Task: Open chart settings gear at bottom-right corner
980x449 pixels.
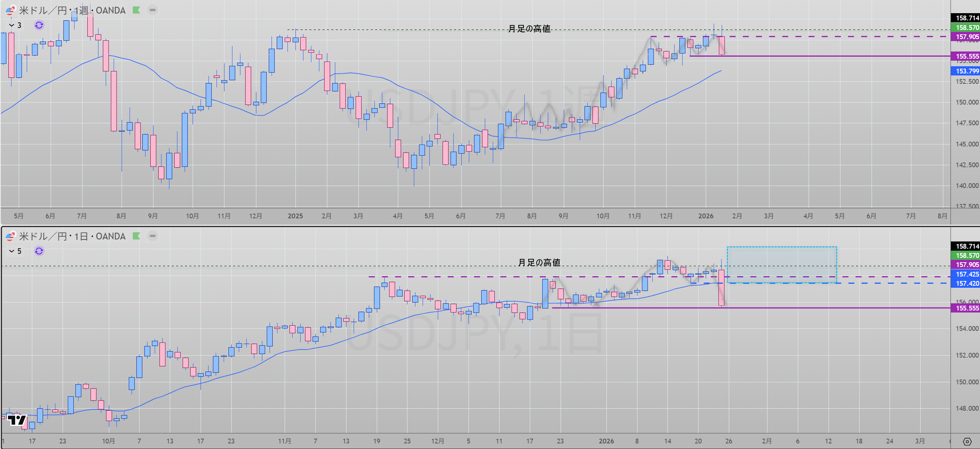Action: click(967, 441)
